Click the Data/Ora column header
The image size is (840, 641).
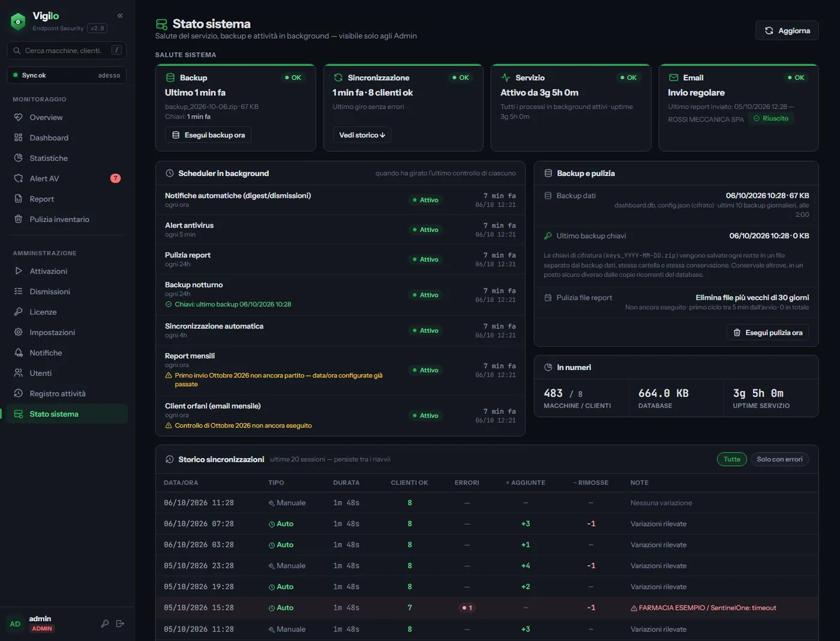click(x=181, y=483)
